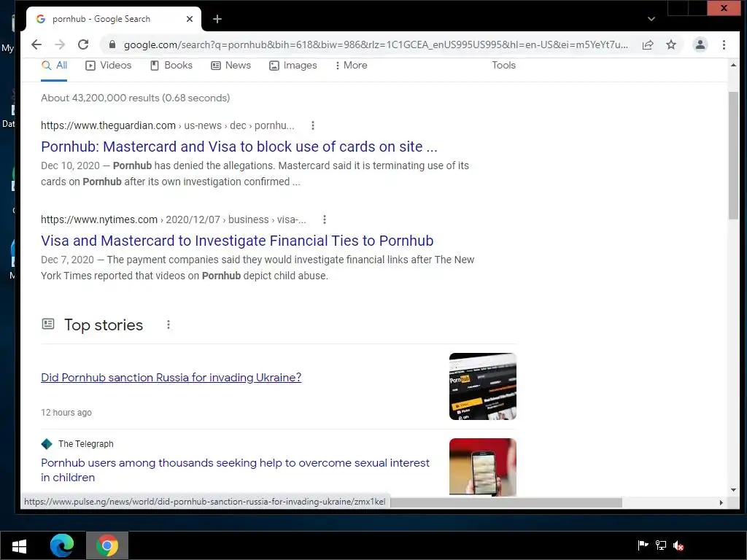
Task: Open The Telegraph article link
Action: tap(236, 470)
